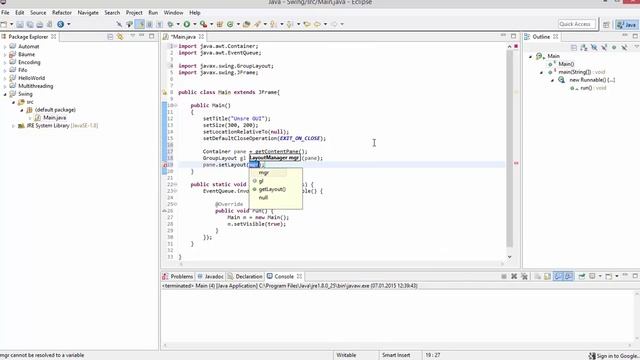
Task: Collapse the Main class in the Outline
Action: (530, 56)
